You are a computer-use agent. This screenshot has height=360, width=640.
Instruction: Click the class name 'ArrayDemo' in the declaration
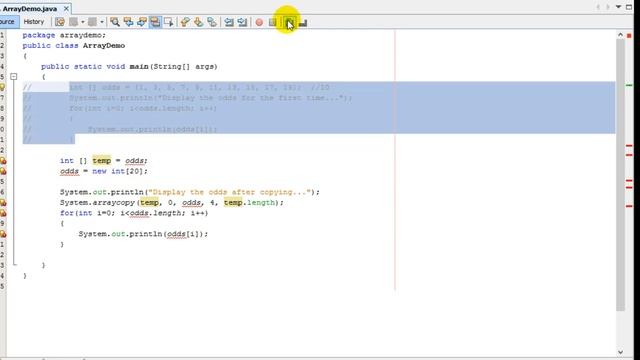(104, 45)
